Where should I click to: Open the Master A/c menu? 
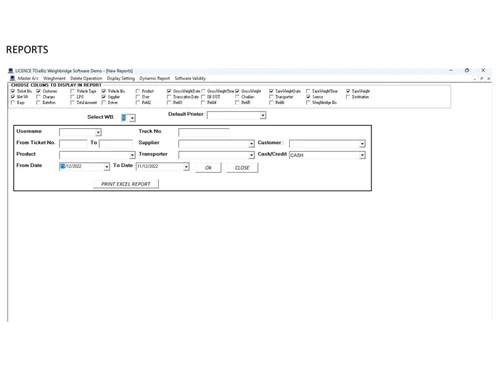[28, 78]
